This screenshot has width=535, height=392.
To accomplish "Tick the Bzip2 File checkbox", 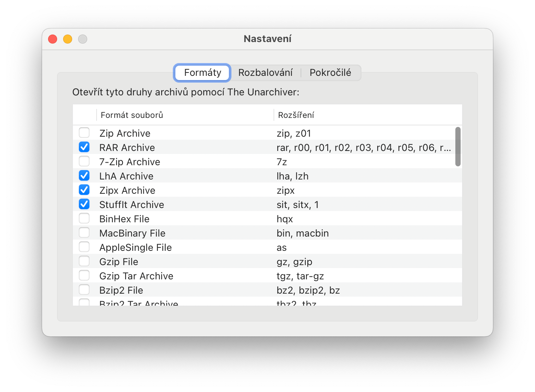I will click(84, 290).
